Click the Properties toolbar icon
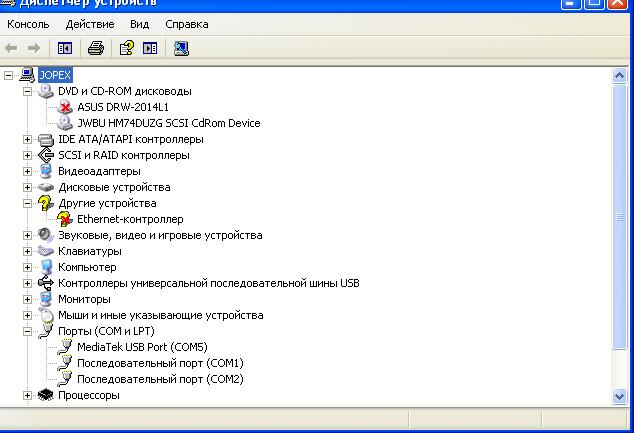This screenshot has height=433, width=634. pyautogui.click(x=126, y=48)
